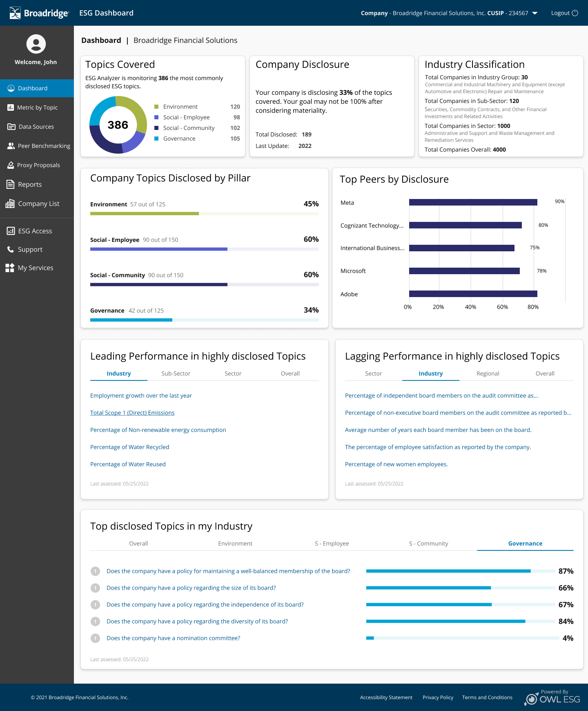Select Environment tab in Top disclosed Topics

click(x=235, y=543)
